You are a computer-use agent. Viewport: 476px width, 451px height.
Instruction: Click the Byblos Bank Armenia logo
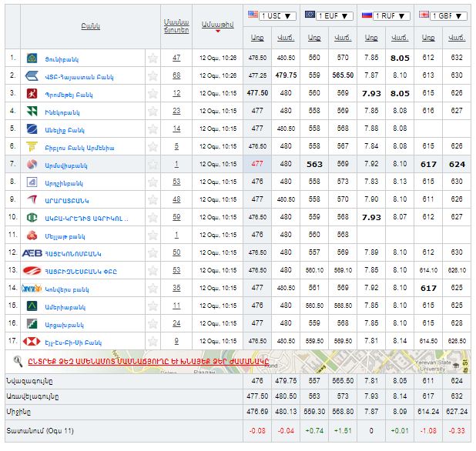[x=33, y=146]
